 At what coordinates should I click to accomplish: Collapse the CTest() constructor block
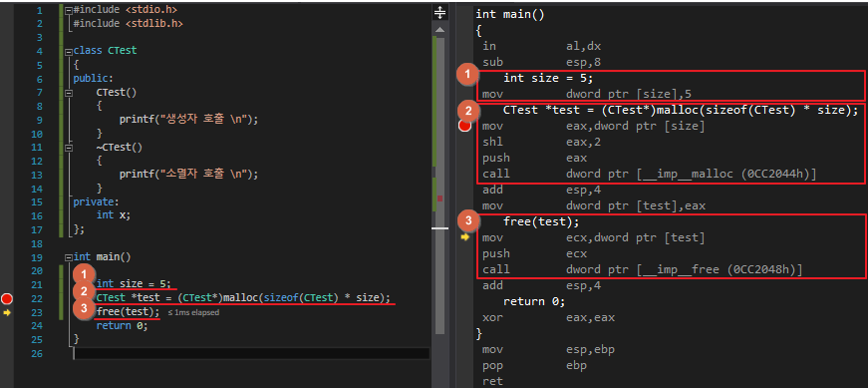(x=68, y=93)
